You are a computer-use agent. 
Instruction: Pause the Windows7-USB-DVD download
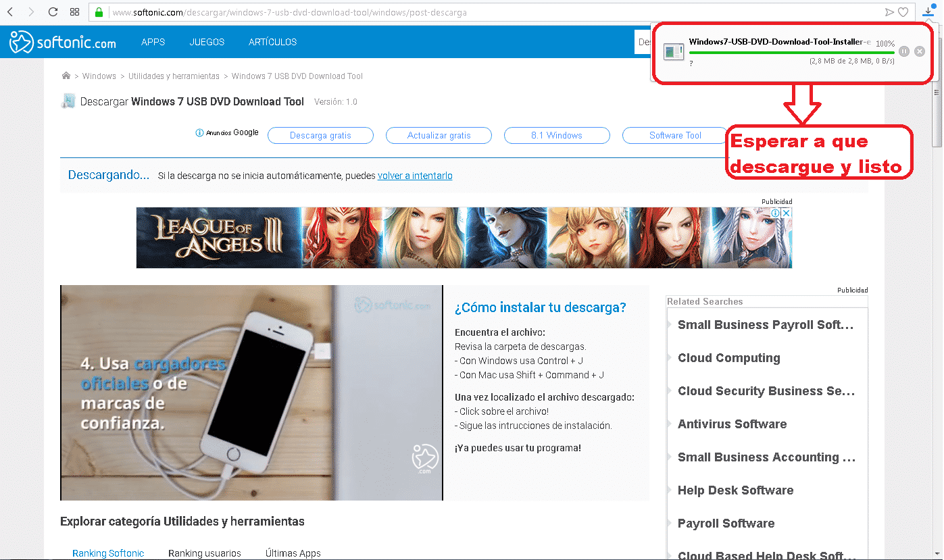tap(904, 51)
